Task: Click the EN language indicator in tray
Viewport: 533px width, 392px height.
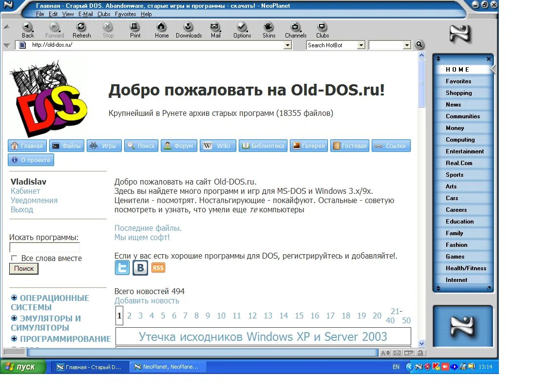Action: tap(396, 367)
